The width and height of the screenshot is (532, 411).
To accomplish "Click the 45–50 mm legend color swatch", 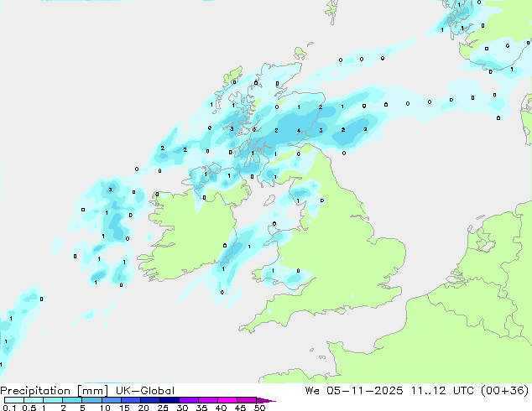I will 247,400.
